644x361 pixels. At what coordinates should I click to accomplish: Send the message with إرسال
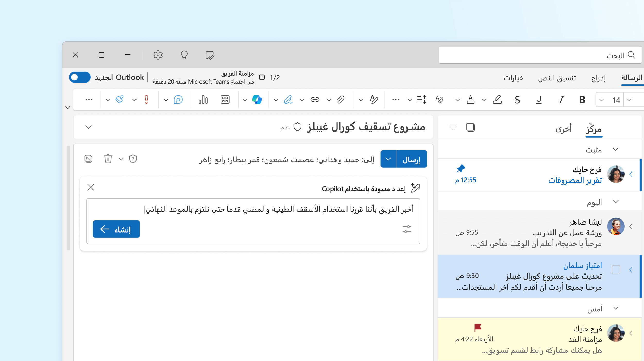tap(411, 159)
